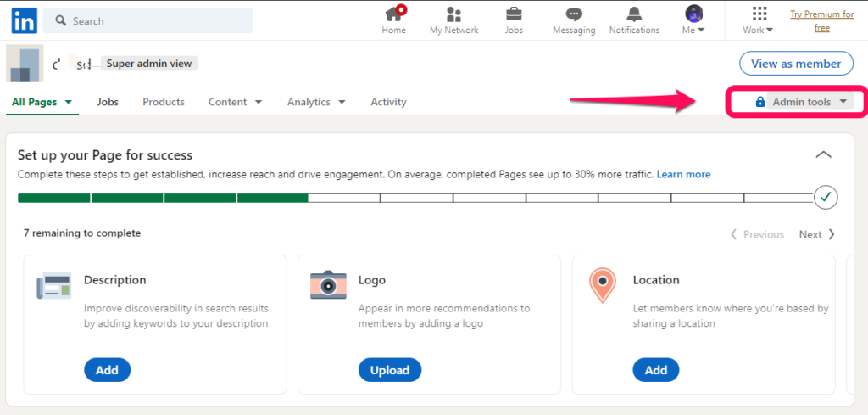Click the Set up your Page for success heading
This screenshot has height=415, width=868.
tap(105, 155)
